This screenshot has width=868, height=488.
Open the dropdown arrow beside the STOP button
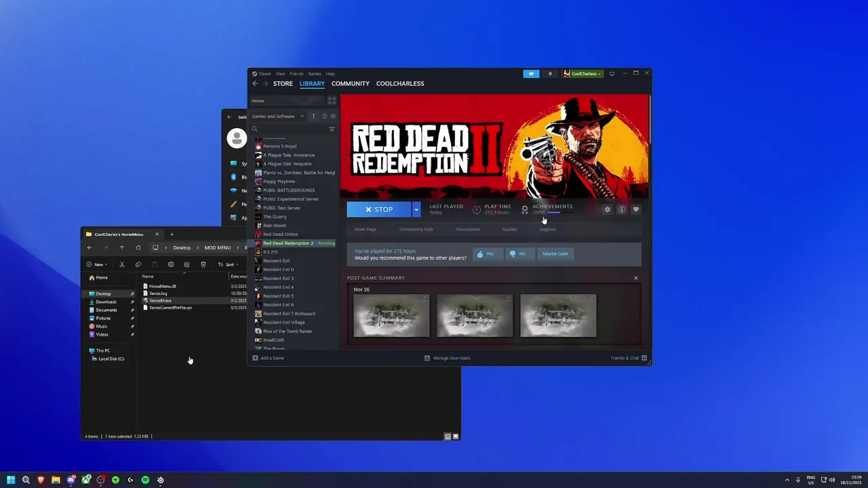(x=416, y=209)
